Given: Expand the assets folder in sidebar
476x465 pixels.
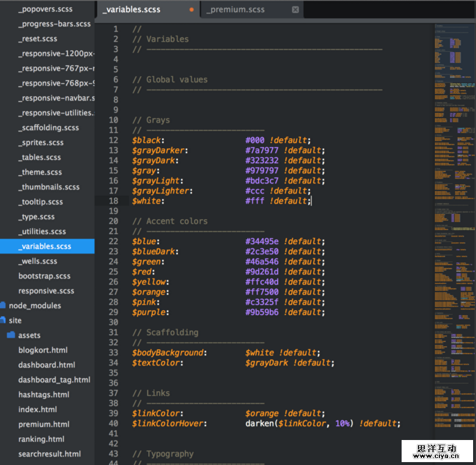Looking at the screenshot, I should click(x=11, y=335).
